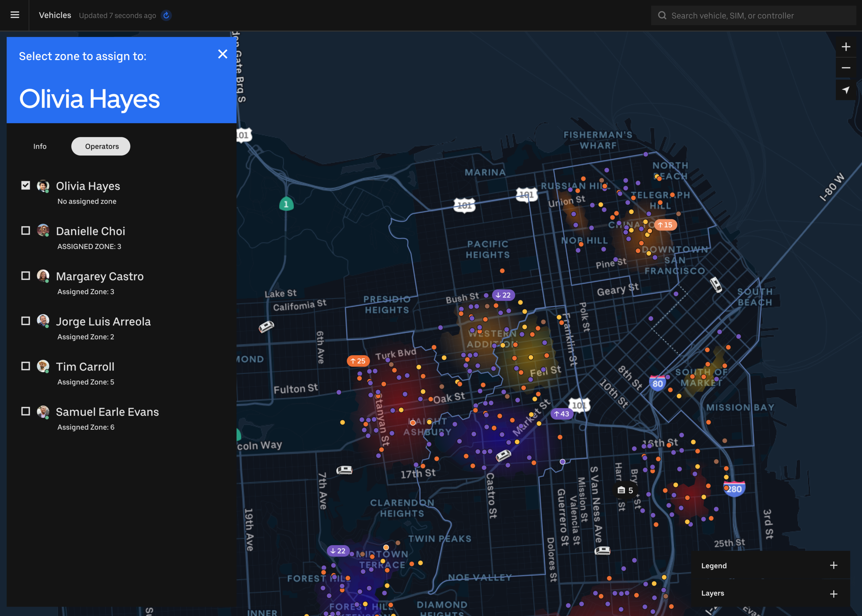
Task: Switch to the Info tab
Action: (40, 146)
